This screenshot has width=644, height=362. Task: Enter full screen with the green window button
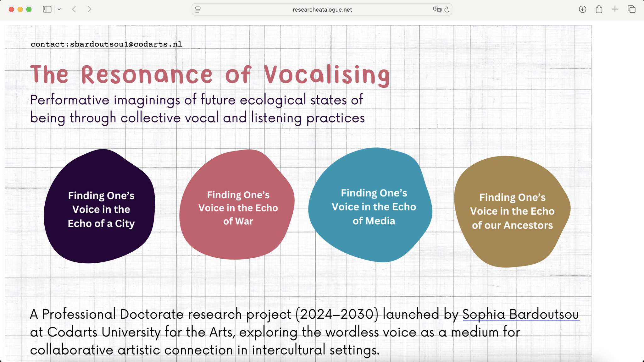[28, 9]
